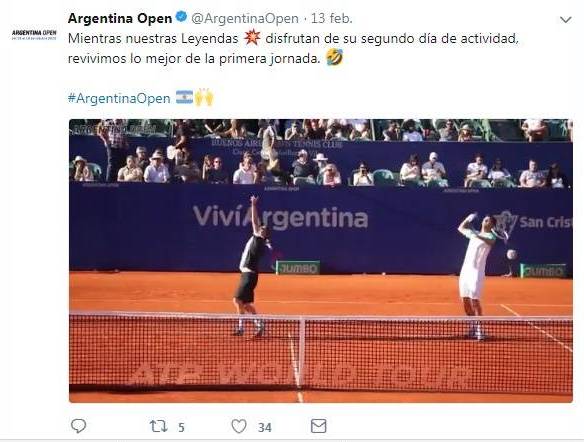Open the #ArgentinaOpen hashtag
Viewport: 584px width, 442px height.
click(119, 98)
